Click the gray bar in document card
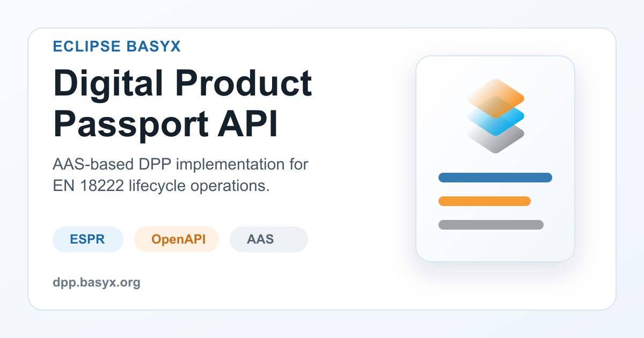 pos(491,225)
